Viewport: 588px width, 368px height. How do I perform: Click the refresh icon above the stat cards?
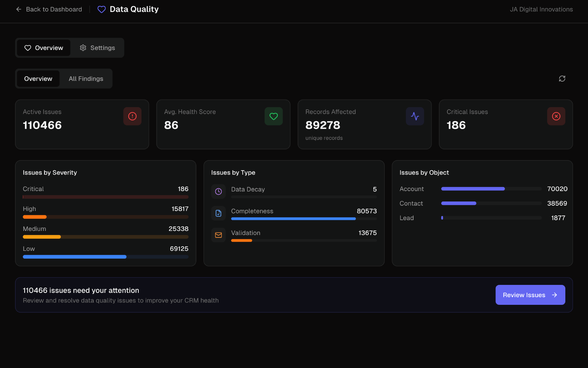click(x=562, y=79)
